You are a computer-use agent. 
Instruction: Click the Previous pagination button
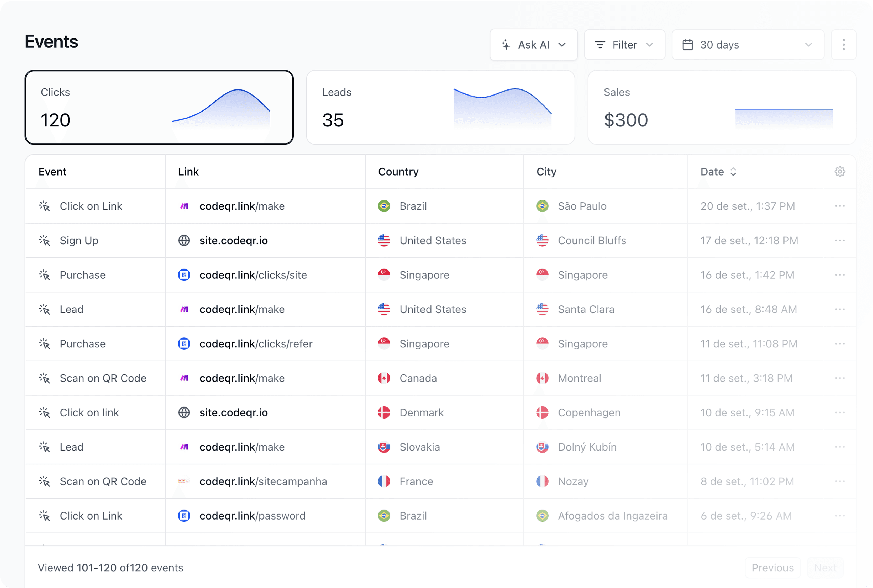pos(772,567)
